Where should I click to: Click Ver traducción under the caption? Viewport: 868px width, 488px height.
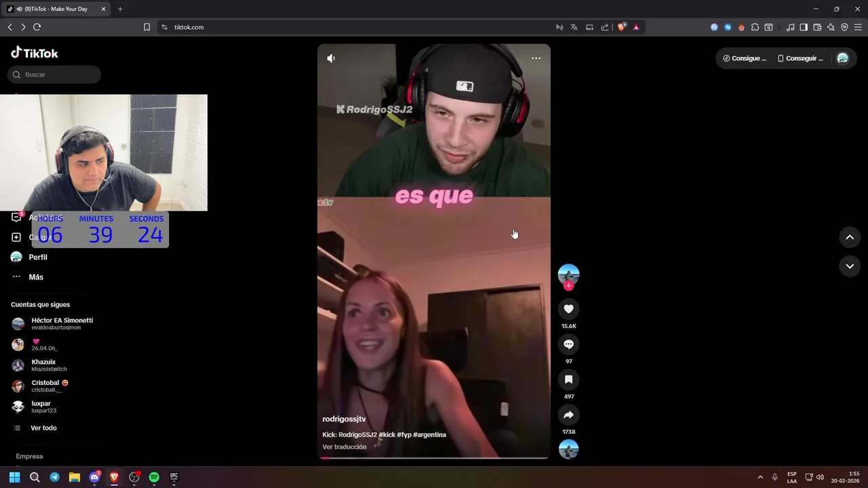pos(344,447)
